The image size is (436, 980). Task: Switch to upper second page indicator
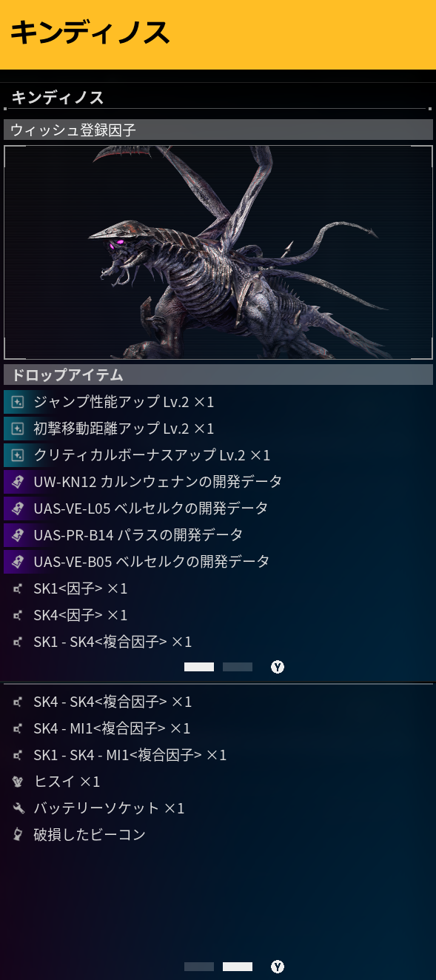(238, 667)
